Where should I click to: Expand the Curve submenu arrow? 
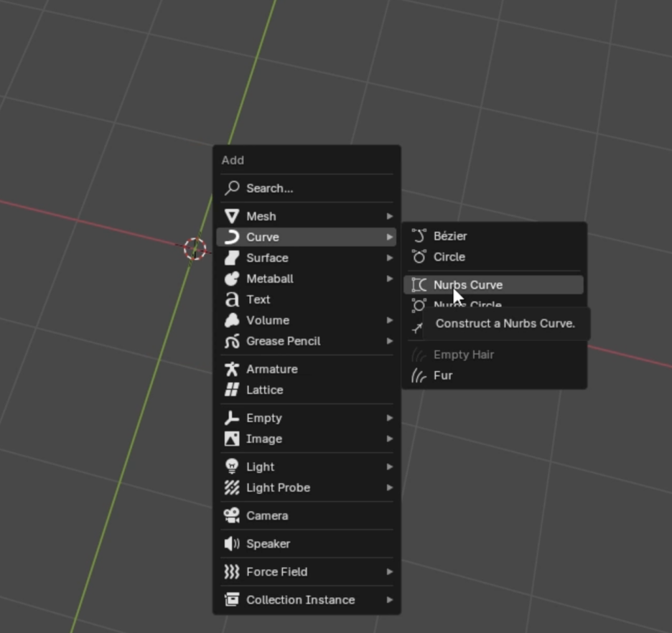390,237
